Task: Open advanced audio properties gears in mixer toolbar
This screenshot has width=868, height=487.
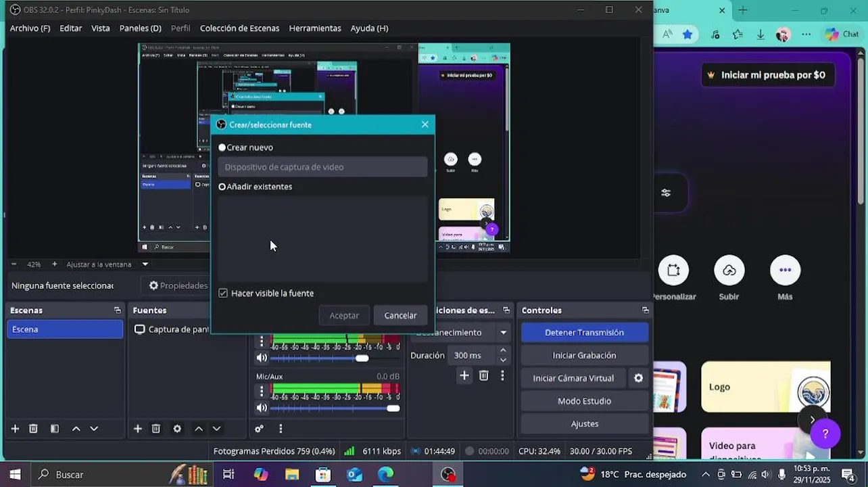Action: coord(259,428)
